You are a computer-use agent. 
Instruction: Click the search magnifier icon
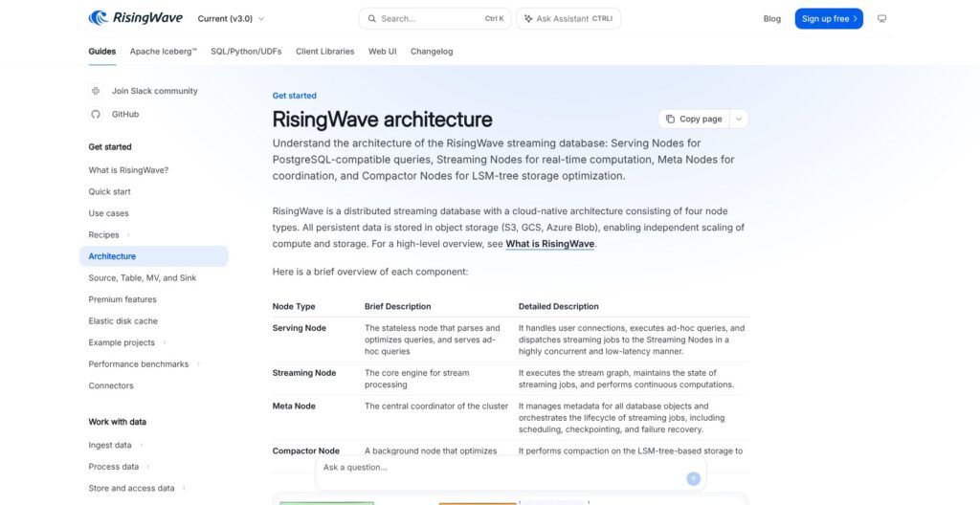pyautogui.click(x=372, y=19)
